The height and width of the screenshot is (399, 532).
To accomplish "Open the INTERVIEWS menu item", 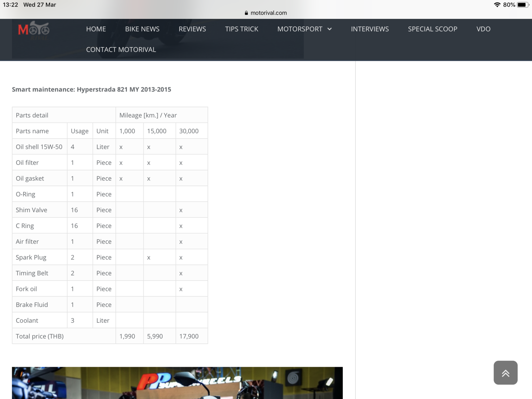I will [370, 29].
